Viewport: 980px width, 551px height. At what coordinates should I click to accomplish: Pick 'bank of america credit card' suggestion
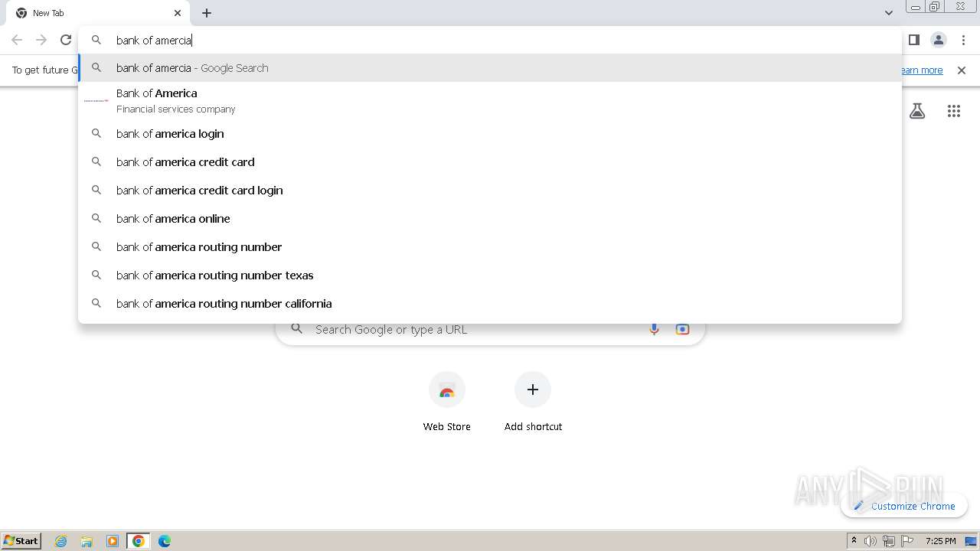pos(490,162)
